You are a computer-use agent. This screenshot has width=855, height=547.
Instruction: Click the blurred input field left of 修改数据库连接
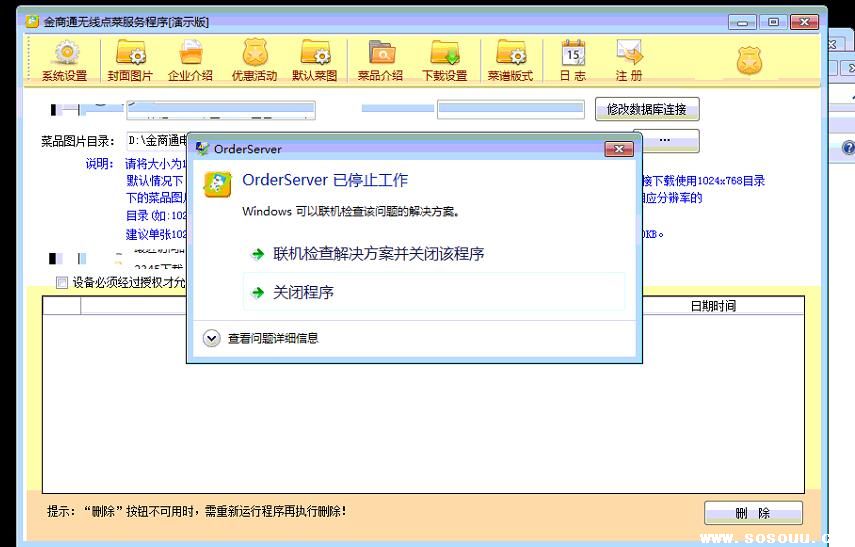(x=511, y=109)
